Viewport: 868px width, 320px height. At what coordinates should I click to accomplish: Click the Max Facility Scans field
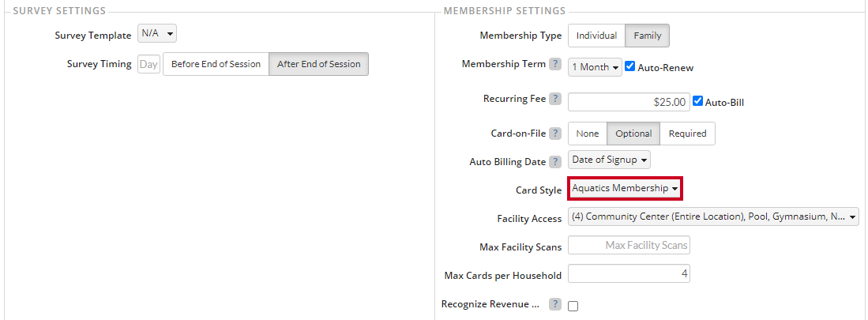coord(629,245)
